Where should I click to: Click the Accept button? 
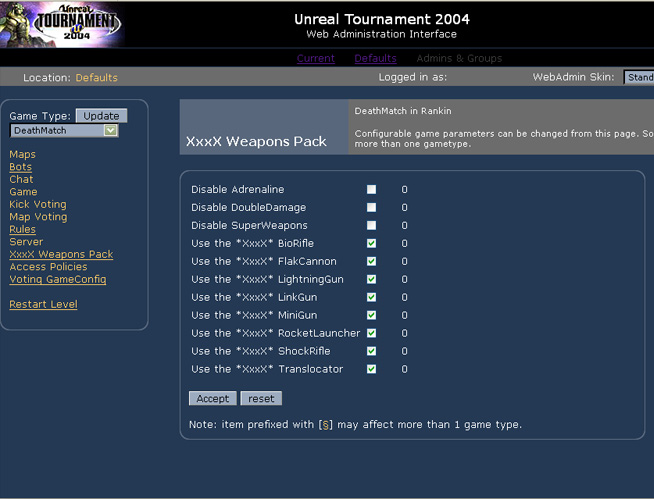[213, 398]
